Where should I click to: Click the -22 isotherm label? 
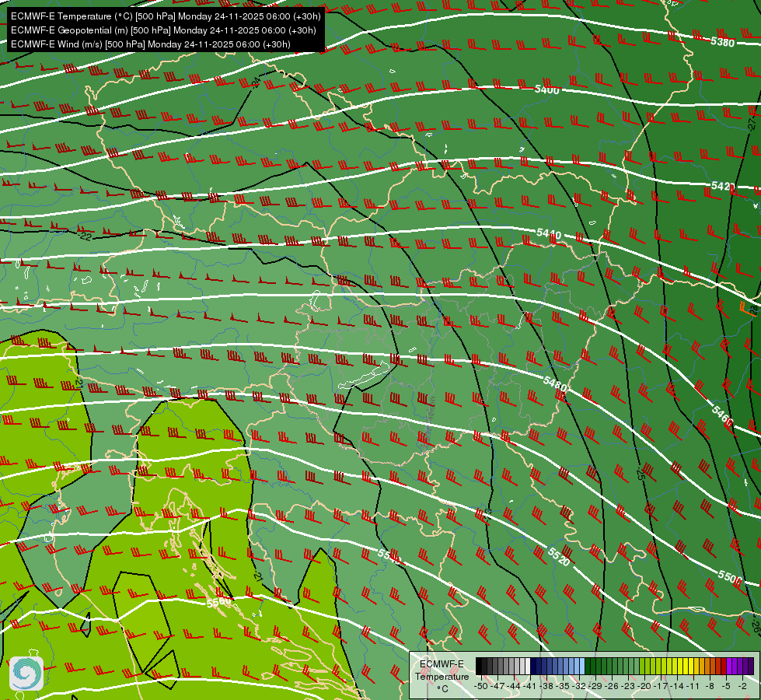tap(86, 236)
